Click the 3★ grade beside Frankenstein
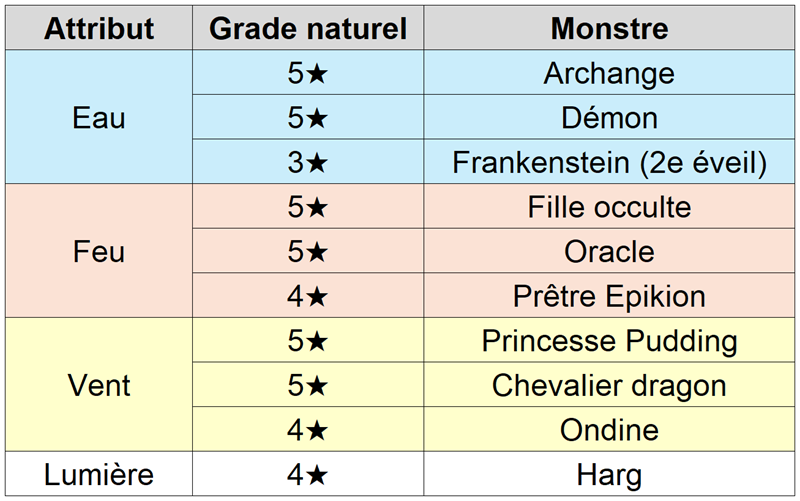This screenshot has width=800, height=501. (x=308, y=162)
